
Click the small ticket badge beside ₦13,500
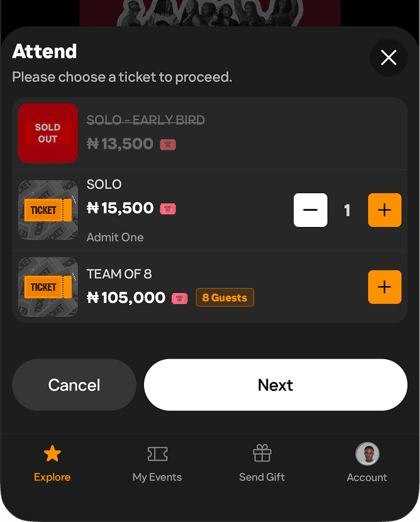(167, 144)
